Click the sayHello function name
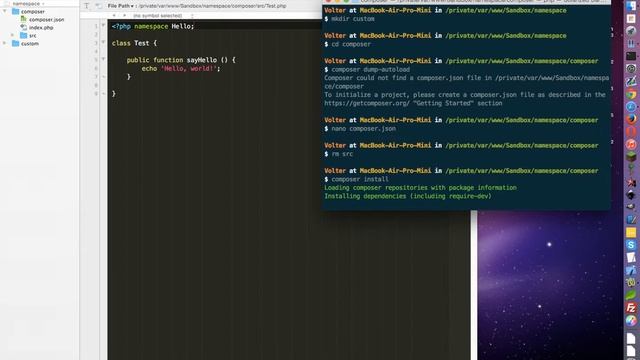The height and width of the screenshot is (360, 640). (202, 60)
